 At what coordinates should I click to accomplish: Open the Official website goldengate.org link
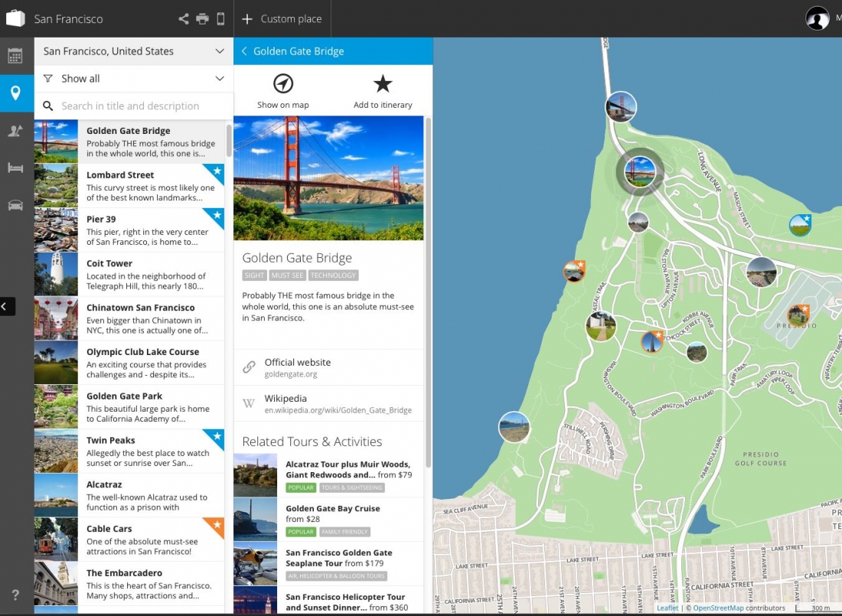[297, 367]
